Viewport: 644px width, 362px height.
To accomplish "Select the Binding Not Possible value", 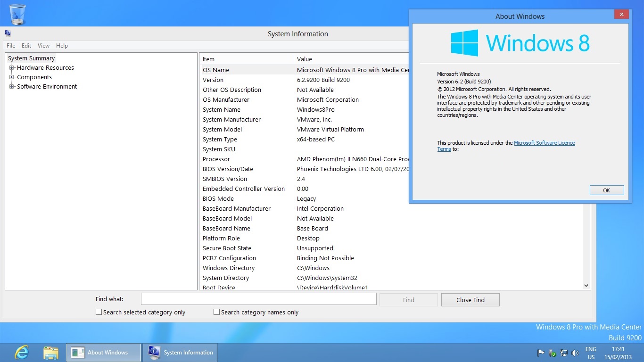I will point(325,258).
